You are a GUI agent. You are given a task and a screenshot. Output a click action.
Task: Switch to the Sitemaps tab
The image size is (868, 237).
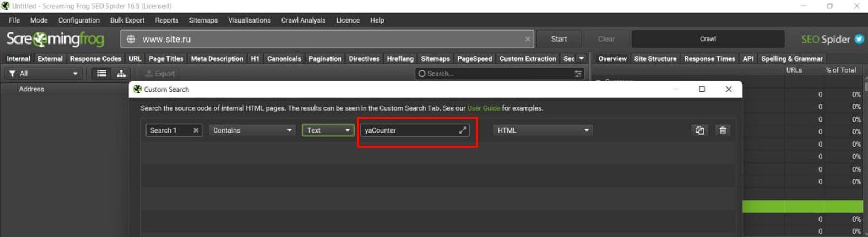coord(435,59)
